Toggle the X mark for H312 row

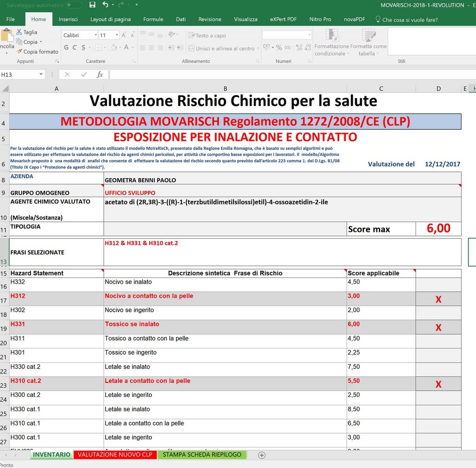tap(438, 299)
